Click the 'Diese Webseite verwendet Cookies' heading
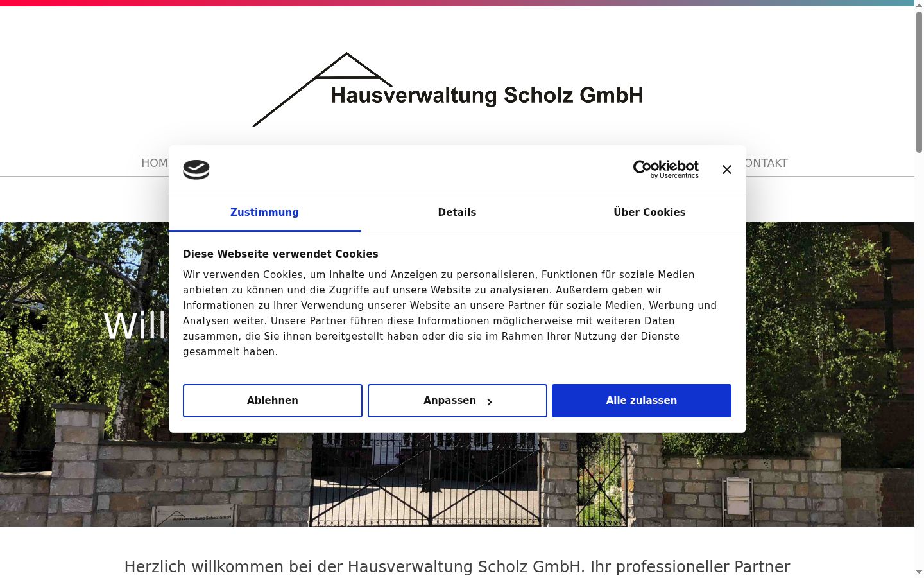This screenshot has height=578, width=924. point(280,254)
